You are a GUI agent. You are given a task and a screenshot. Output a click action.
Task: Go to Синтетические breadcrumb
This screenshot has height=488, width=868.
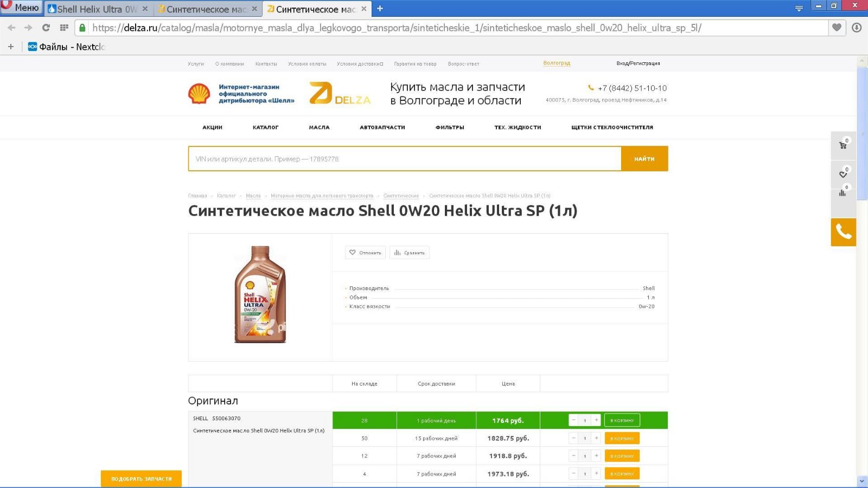[401, 196]
